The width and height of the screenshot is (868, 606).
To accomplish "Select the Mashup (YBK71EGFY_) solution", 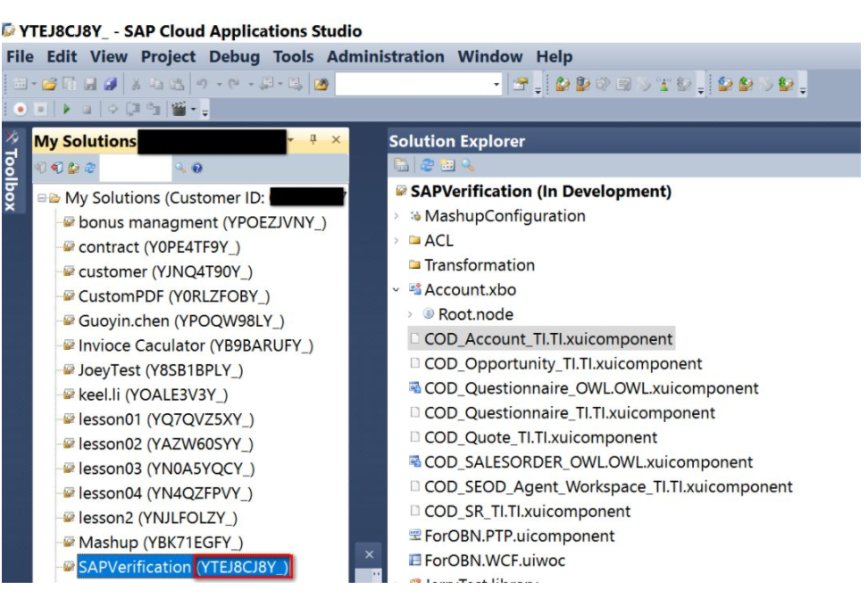I will (x=161, y=543).
